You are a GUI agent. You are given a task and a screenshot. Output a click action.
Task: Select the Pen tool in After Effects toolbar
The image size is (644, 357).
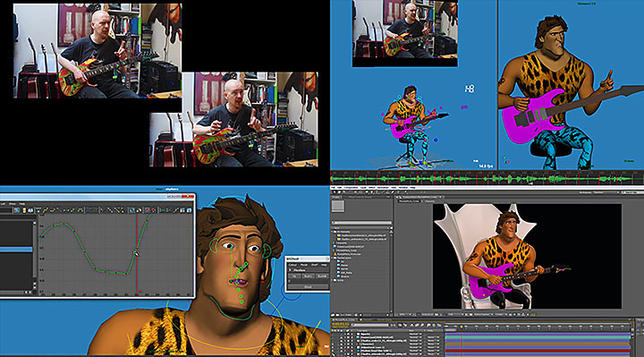(372, 191)
